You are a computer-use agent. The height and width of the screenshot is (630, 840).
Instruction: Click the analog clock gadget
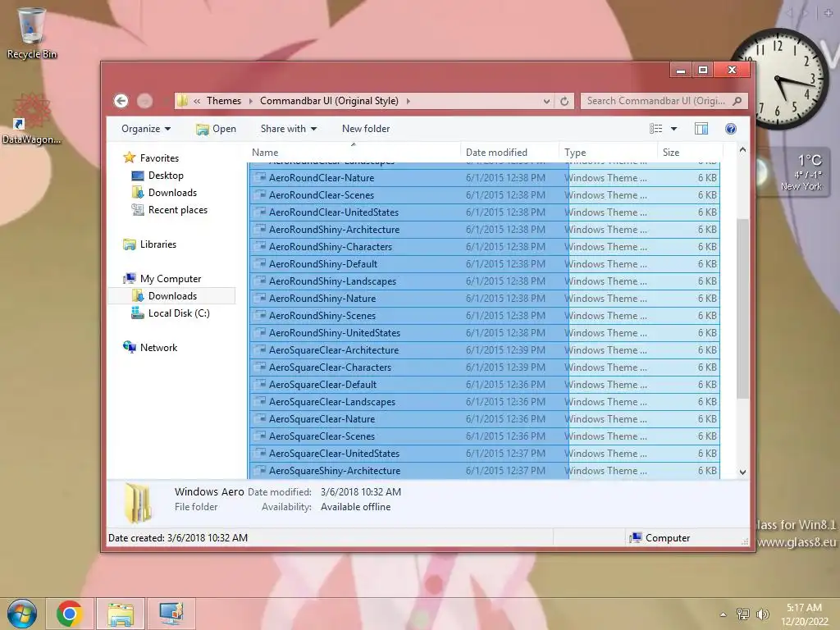coord(780,79)
